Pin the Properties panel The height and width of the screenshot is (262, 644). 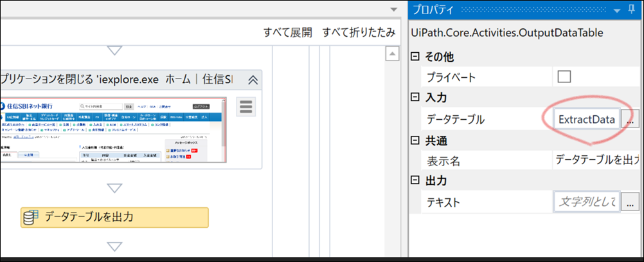pos(631,10)
